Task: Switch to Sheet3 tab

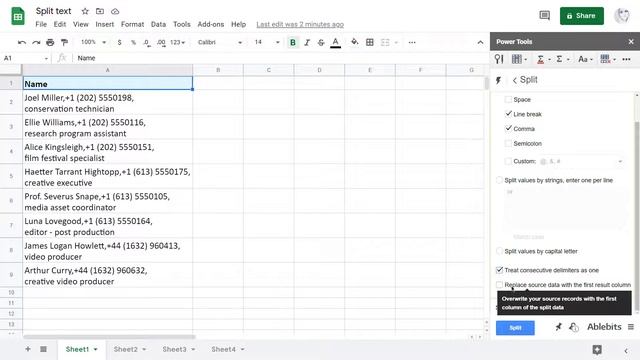Action: [174, 349]
